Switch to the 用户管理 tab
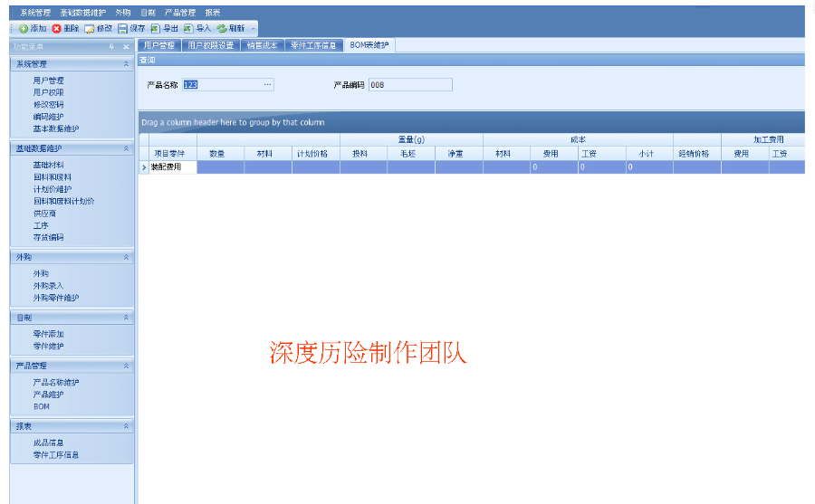Viewport: 815px width, 504px height. pyautogui.click(x=159, y=46)
